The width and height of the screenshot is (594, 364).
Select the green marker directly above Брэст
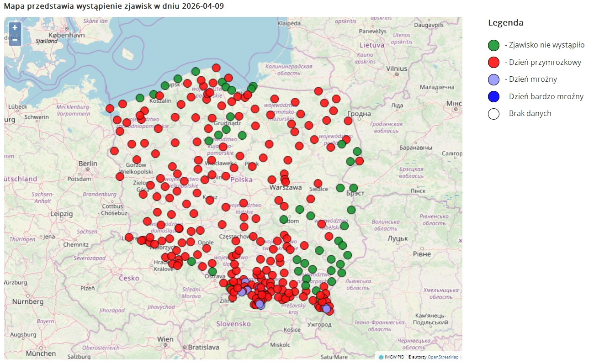(x=353, y=188)
